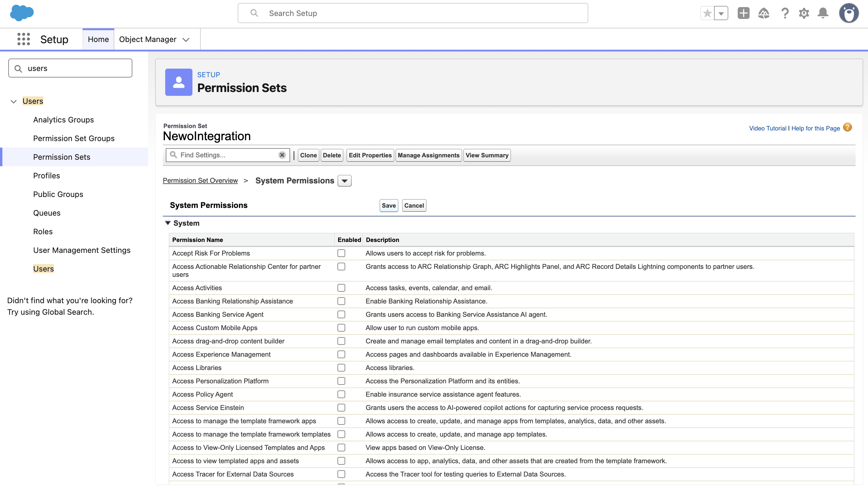Clear the Find Settings search box
The height and width of the screenshot is (491, 868).
[282, 155]
